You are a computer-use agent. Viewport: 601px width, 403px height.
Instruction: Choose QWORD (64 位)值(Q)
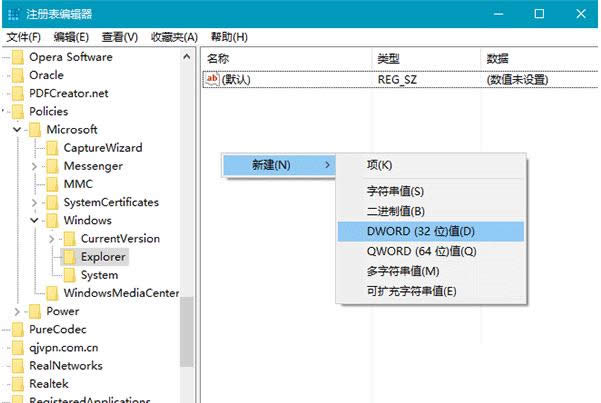[x=431, y=252]
